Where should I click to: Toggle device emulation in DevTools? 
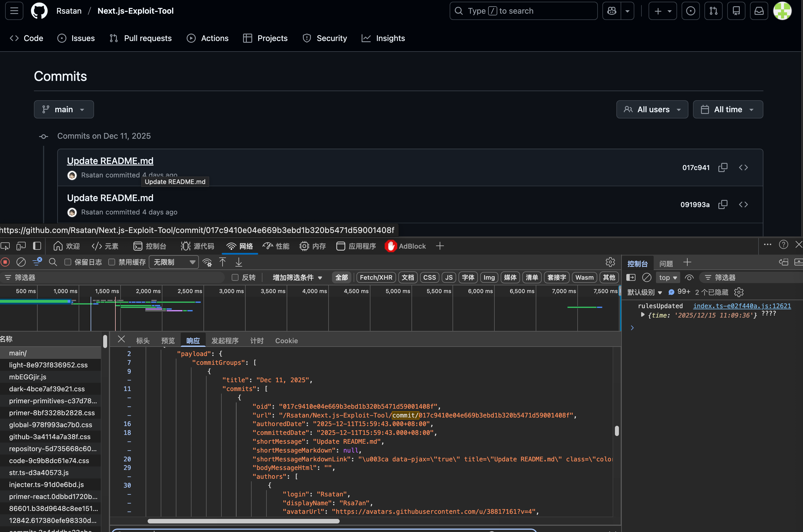[x=21, y=246]
